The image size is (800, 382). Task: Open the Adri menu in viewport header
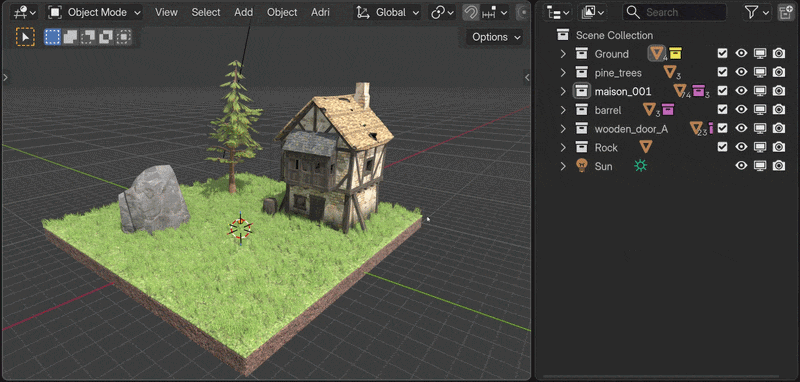tap(320, 12)
